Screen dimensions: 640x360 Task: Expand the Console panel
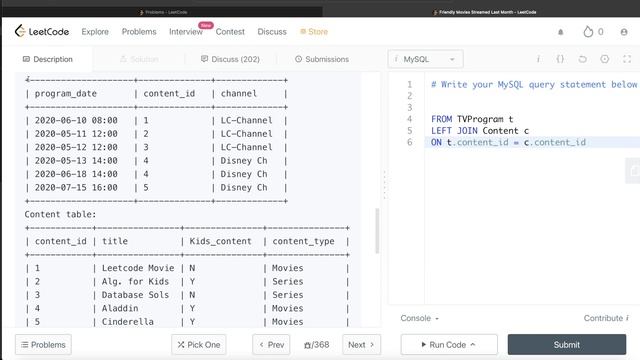[x=419, y=318]
